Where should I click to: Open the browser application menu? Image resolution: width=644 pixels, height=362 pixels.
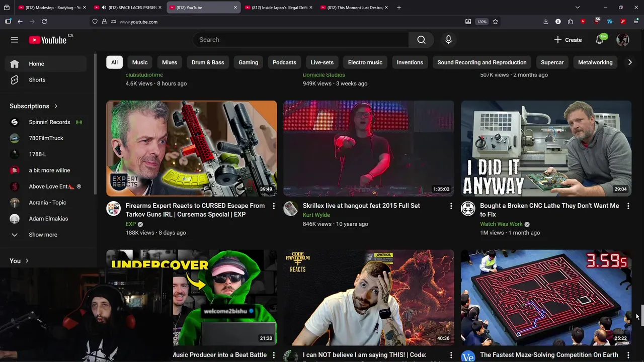(636, 22)
